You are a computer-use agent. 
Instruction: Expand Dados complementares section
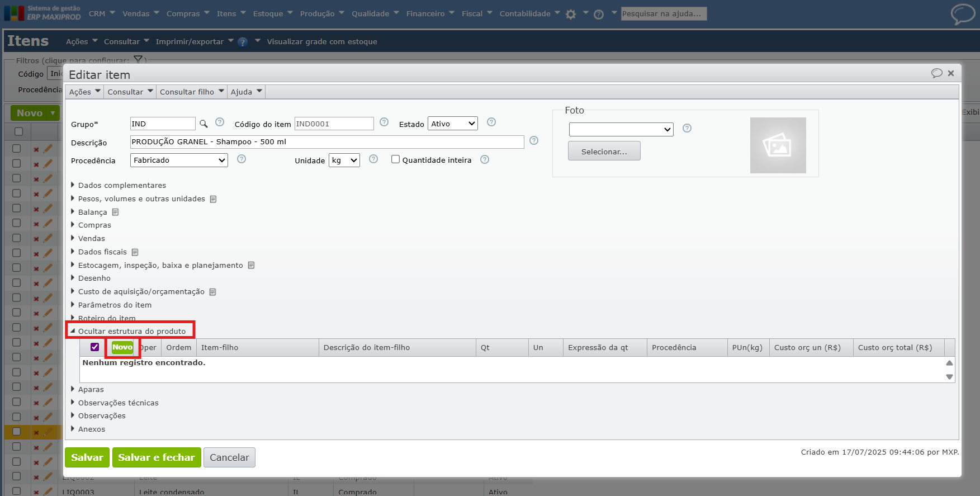coord(119,185)
